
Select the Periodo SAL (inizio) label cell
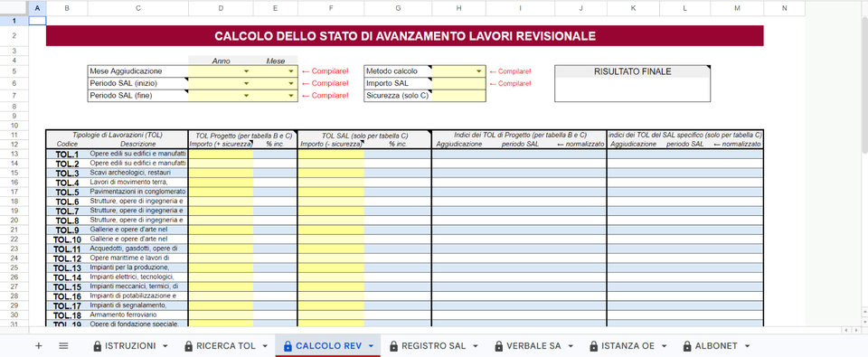point(137,83)
